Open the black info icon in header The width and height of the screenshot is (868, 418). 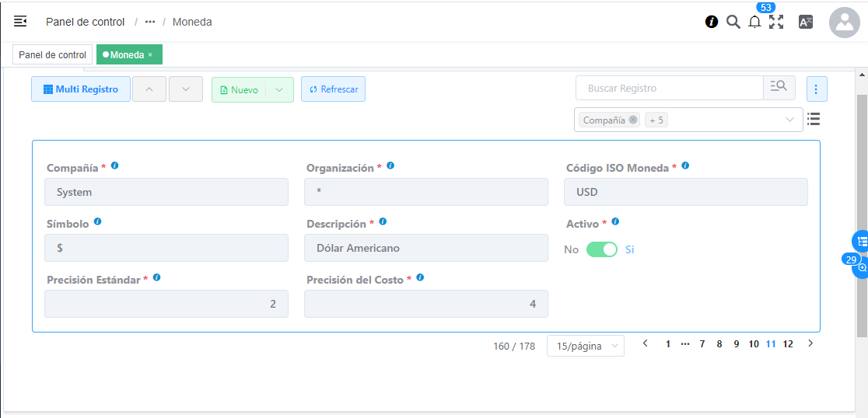click(x=712, y=22)
